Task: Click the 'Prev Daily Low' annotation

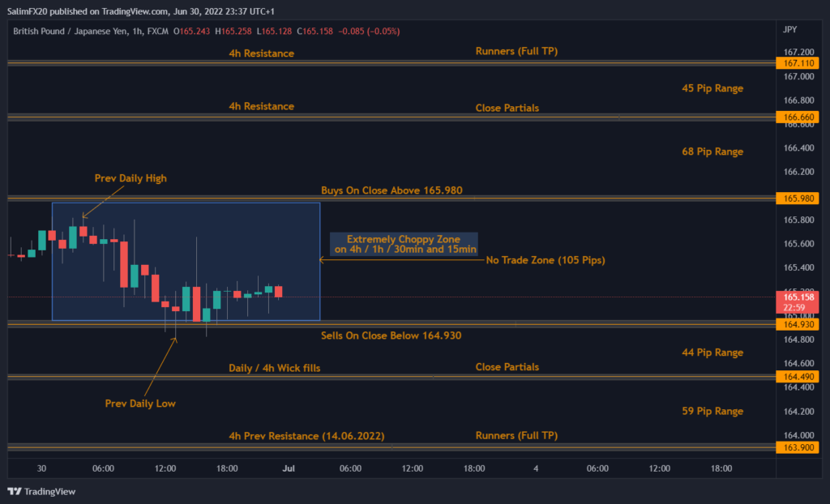Action: (x=140, y=404)
